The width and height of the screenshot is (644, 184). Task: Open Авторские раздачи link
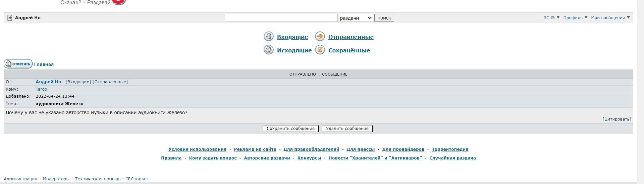click(267, 158)
